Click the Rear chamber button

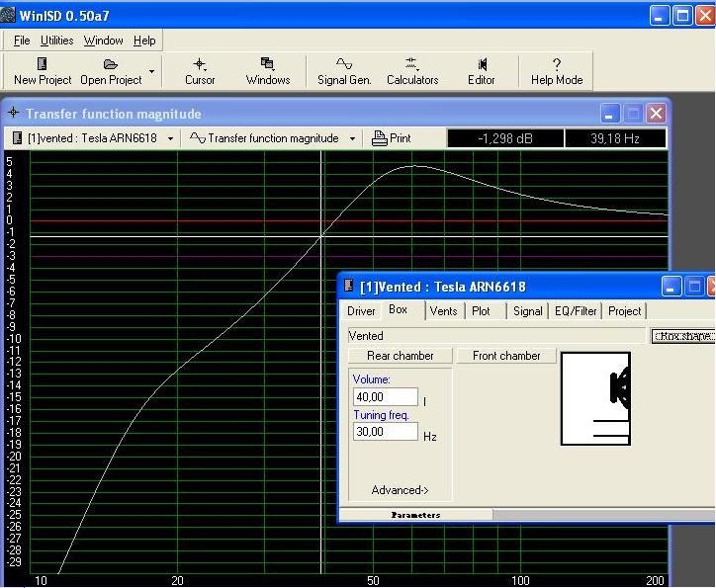click(x=400, y=356)
